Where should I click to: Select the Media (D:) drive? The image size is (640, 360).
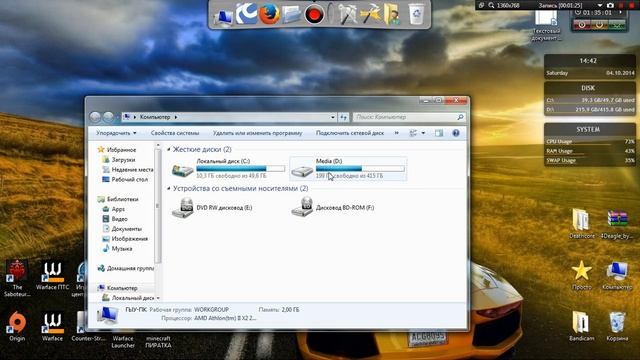348,168
